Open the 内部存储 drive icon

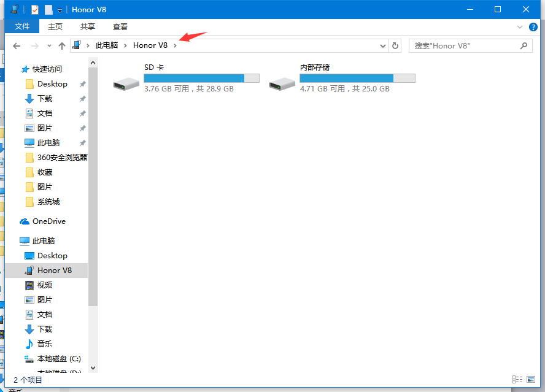(282, 84)
